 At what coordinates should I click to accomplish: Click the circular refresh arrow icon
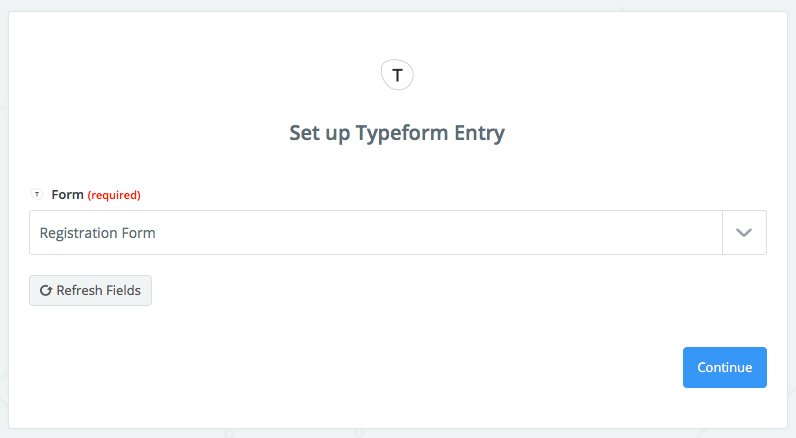point(45,291)
